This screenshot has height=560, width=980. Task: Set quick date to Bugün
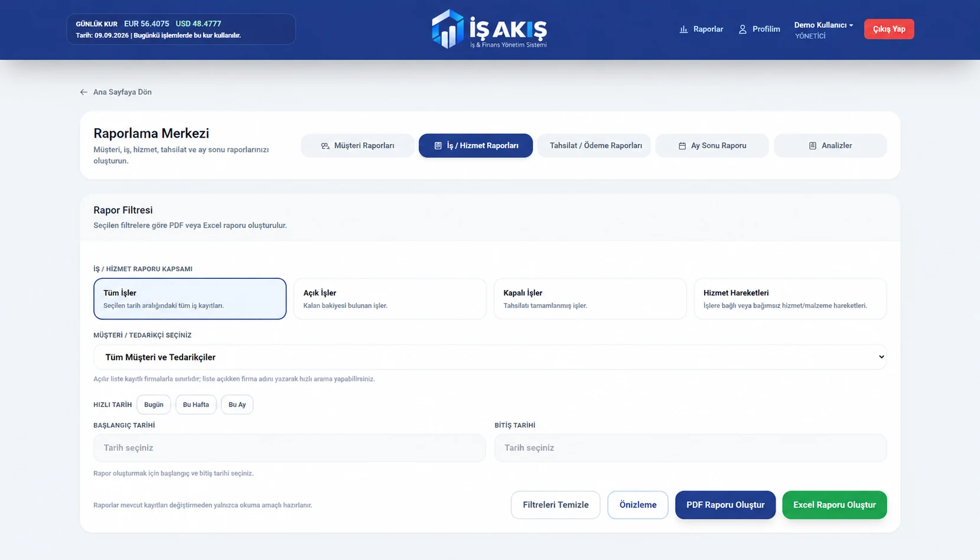(154, 405)
